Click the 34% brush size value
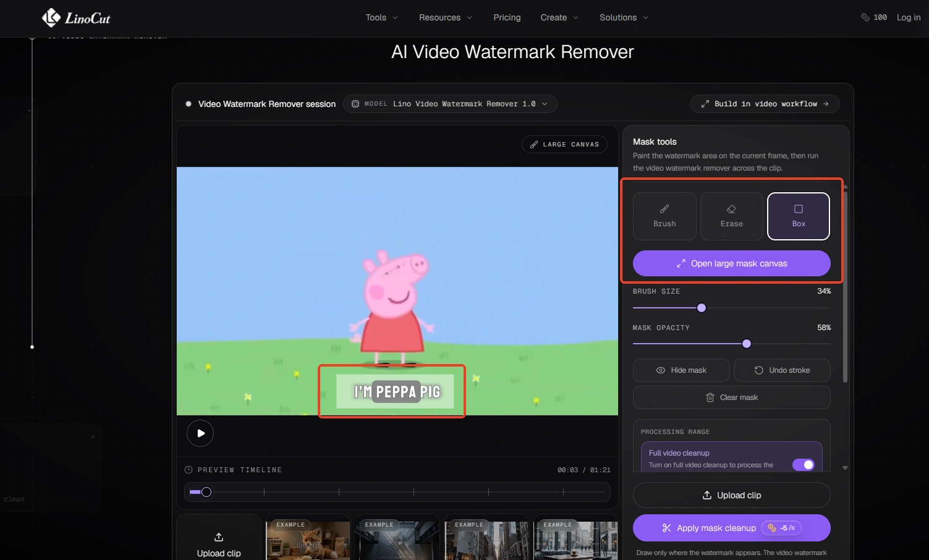This screenshot has height=560, width=929. point(824,291)
